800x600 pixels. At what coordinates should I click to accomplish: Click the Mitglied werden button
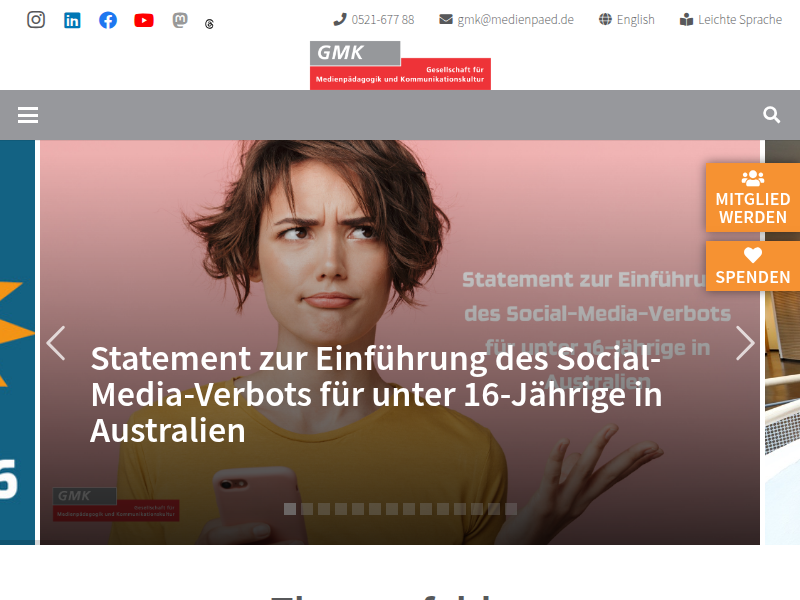coord(753,197)
